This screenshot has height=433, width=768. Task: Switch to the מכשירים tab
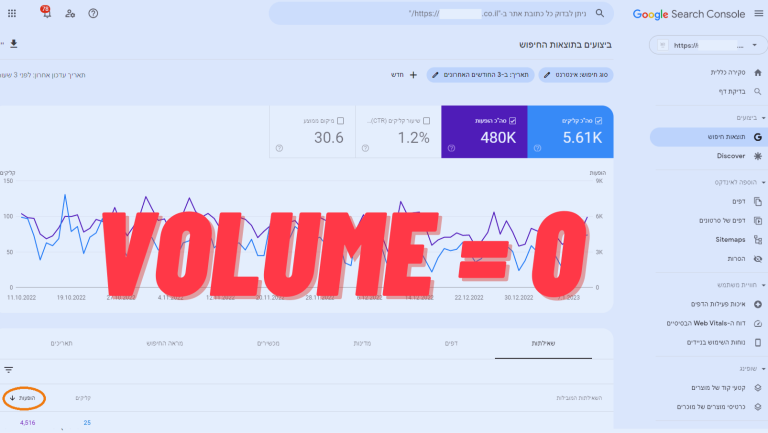click(268, 343)
